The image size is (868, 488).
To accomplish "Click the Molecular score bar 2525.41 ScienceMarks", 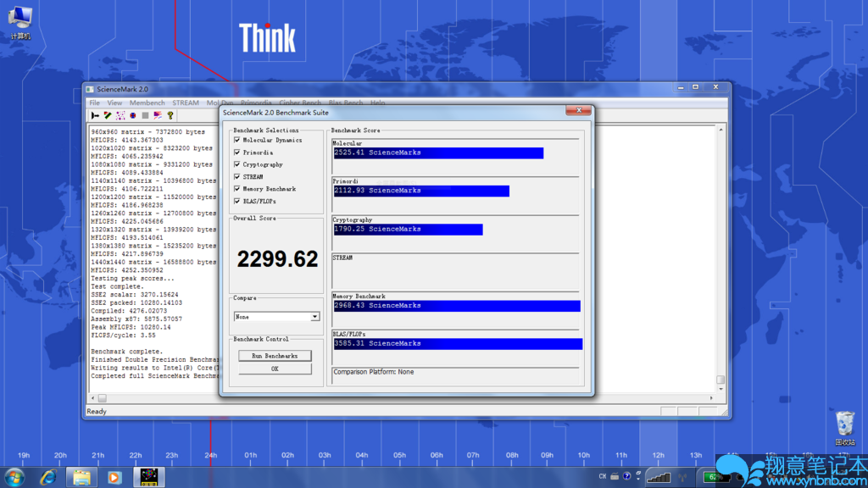I will pyautogui.click(x=438, y=152).
